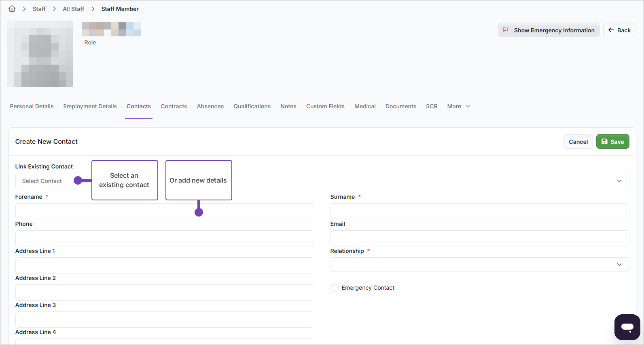Expand the Relationship dropdown
Screen dimensions: 644x345
tap(479, 265)
